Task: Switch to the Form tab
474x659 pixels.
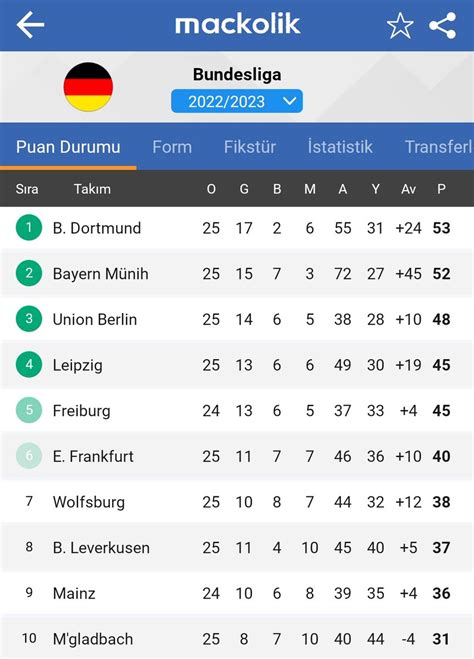Action: click(x=172, y=147)
